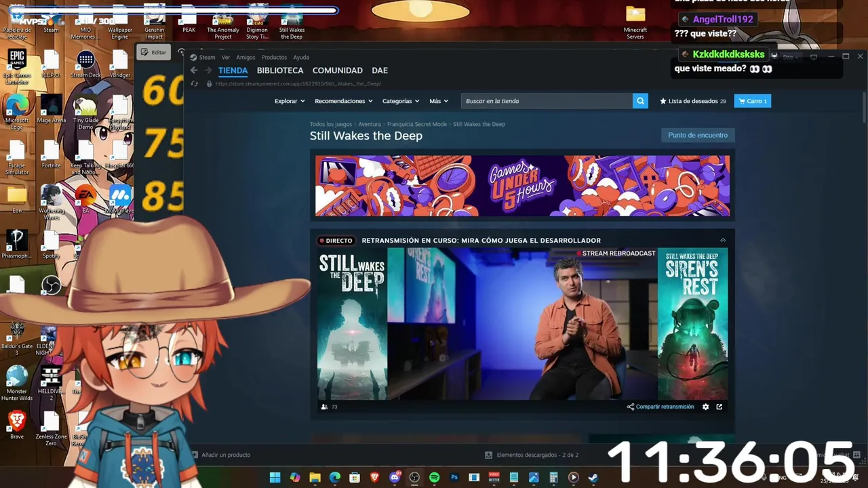Click Steam back navigation arrow
The width and height of the screenshot is (868, 488).
(x=194, y=70)
